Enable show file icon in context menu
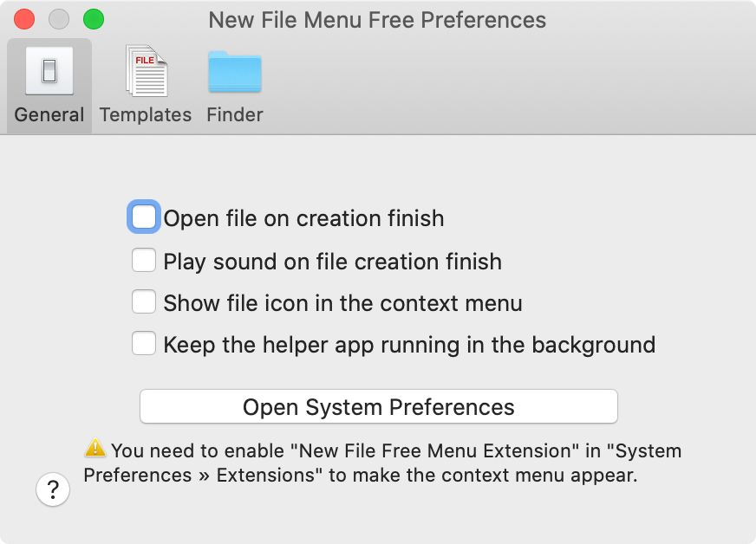The height and width of the screenshot is (544, 756). pyautogui.click(x=144, y=301)
